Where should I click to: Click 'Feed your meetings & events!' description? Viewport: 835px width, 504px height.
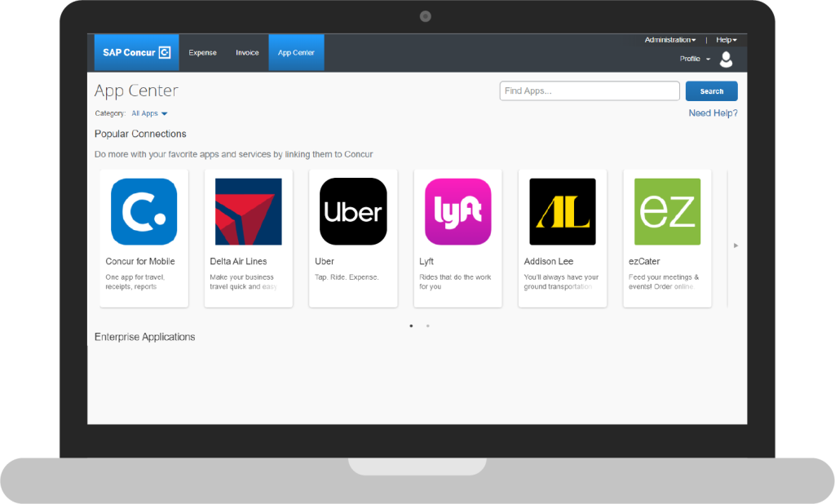coord(664,282)
